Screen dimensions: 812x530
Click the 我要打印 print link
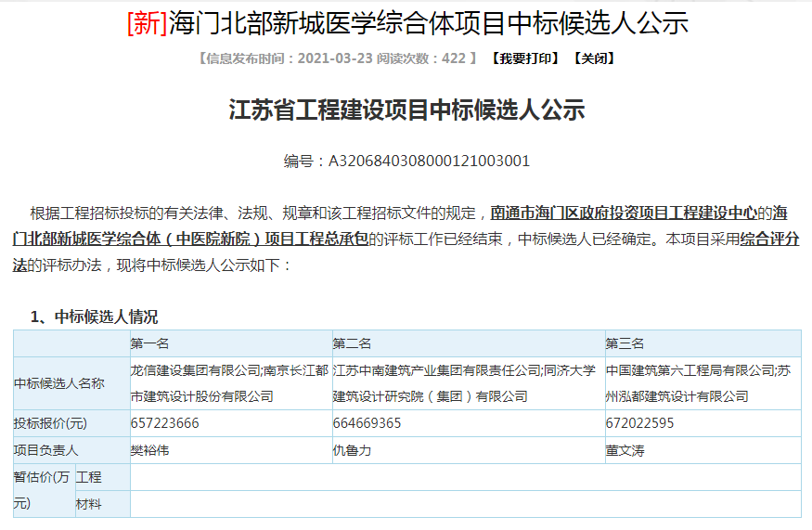click(525, 58)
